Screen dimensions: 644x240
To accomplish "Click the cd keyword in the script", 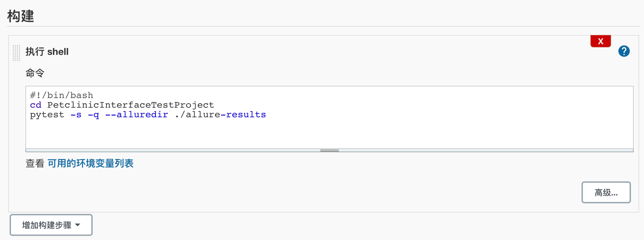I will [36, 105].
